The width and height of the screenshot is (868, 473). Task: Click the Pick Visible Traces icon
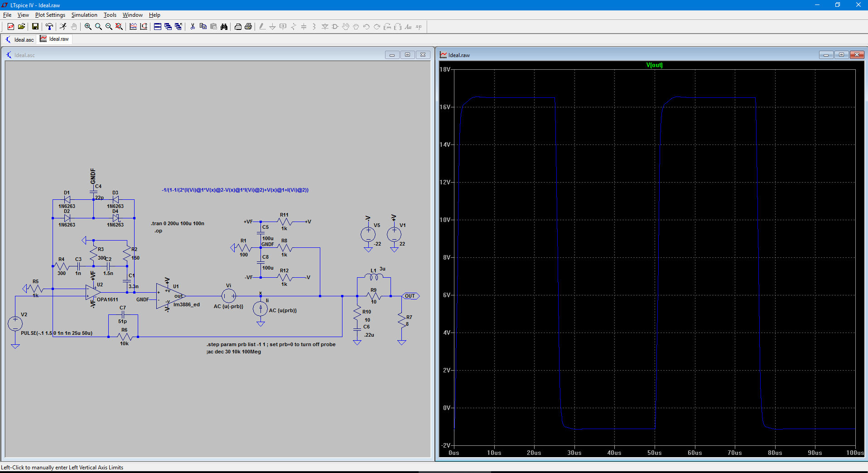click(133, 27)
